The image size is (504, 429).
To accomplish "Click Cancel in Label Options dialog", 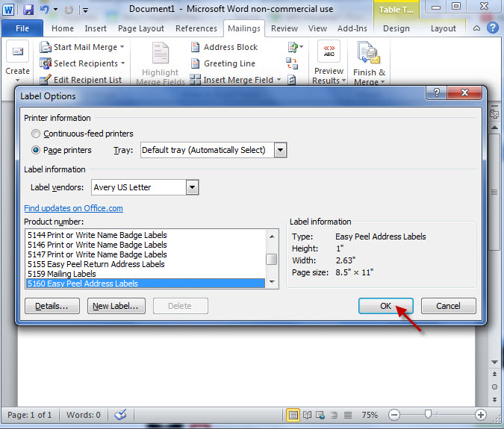I will pos(448,306).
